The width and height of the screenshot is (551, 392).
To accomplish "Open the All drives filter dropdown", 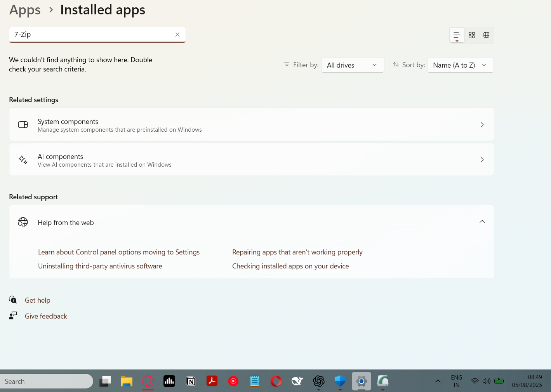I will [x=353, y=65].
